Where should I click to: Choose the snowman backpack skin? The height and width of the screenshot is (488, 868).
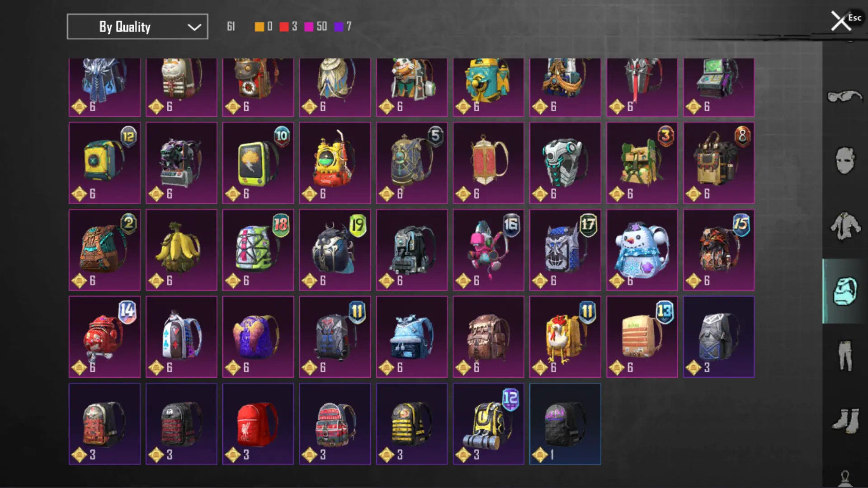(x=642, y=249)
